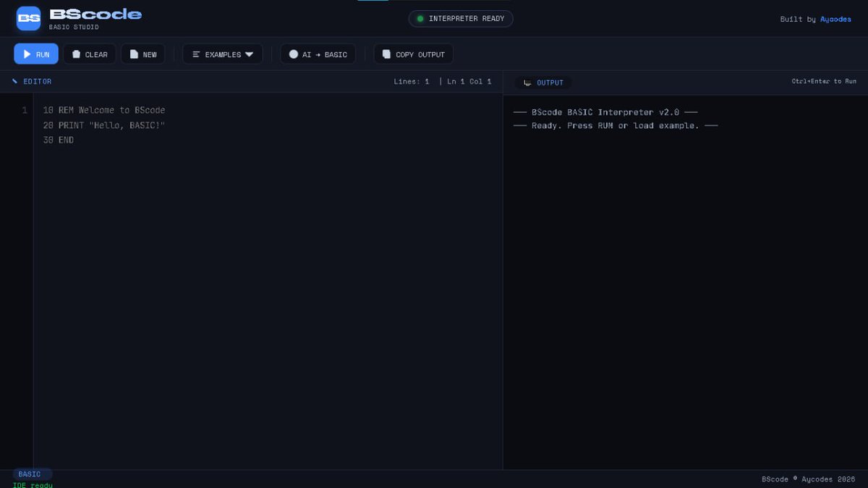Click the INTERPRETER READY status badge
Screen dimensions: 868x488
(x=461, y=19)
